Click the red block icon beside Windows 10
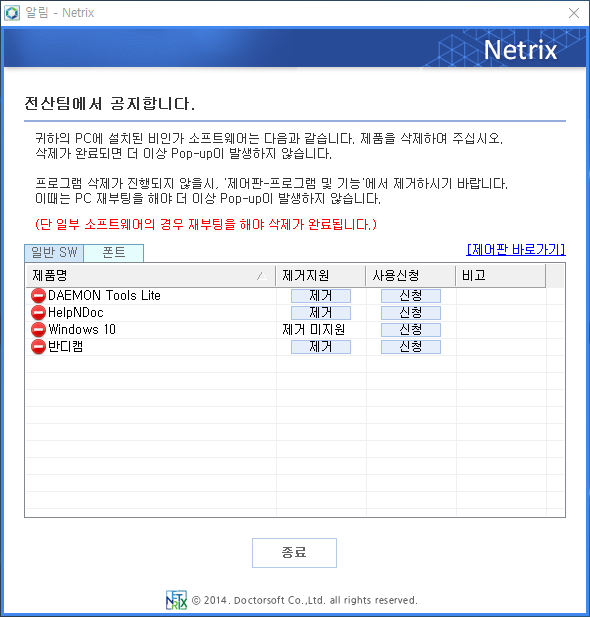590x617 pixels. [x=38, y=330]
